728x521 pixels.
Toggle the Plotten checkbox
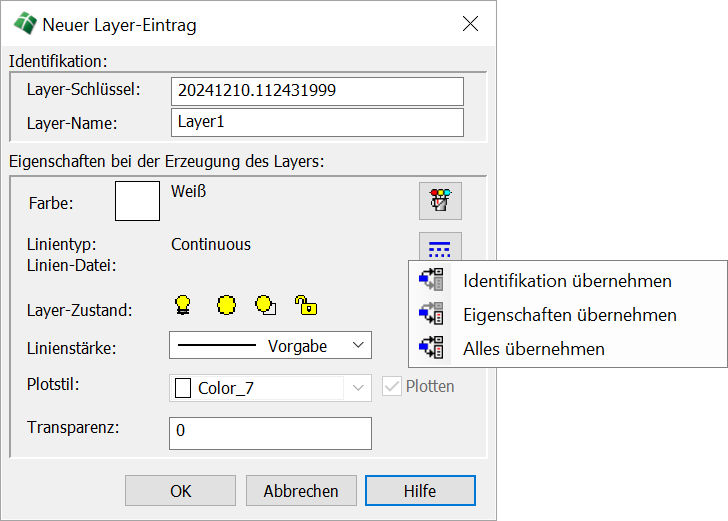pyautogui.click(x=389, y=386)
